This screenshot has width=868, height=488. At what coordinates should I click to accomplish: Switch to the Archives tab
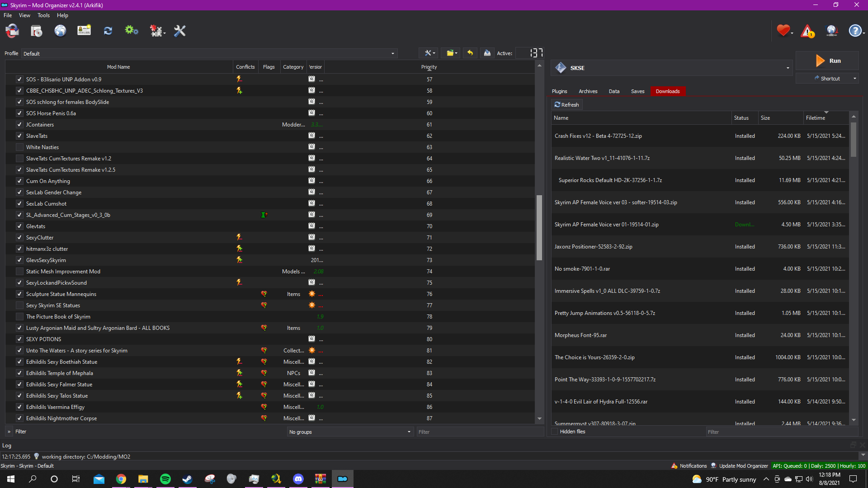[588, 91]
